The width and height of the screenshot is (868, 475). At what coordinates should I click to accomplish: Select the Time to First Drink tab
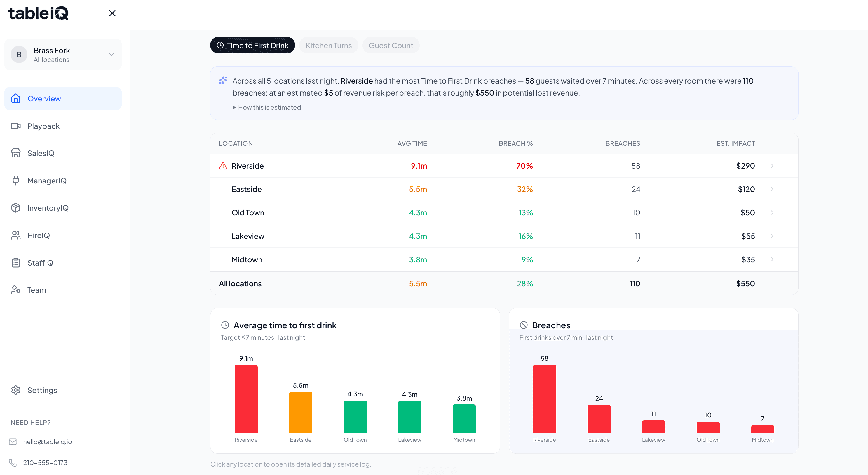(252, 45)
